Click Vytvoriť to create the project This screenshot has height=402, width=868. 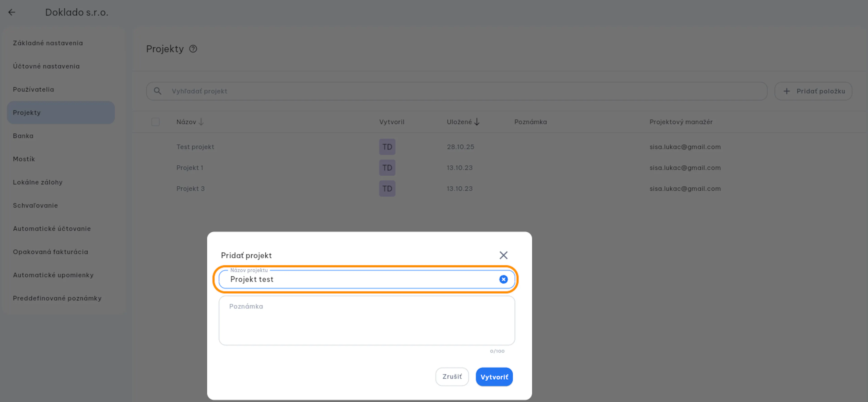pos(494,377)
